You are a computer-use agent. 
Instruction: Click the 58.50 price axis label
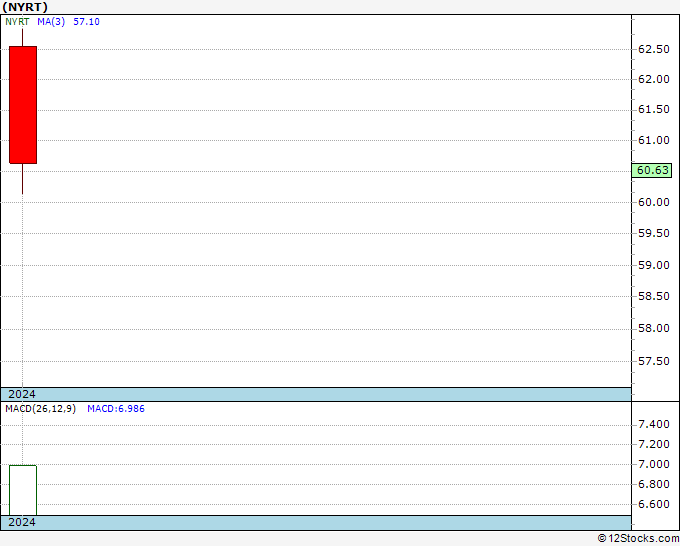(x=654, y=297)
